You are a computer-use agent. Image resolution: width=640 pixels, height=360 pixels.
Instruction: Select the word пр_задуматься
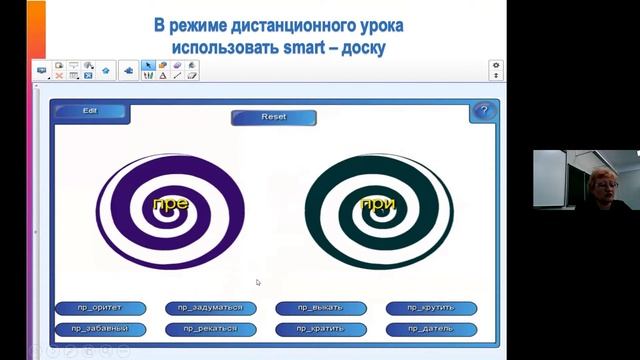pos(211,308)
